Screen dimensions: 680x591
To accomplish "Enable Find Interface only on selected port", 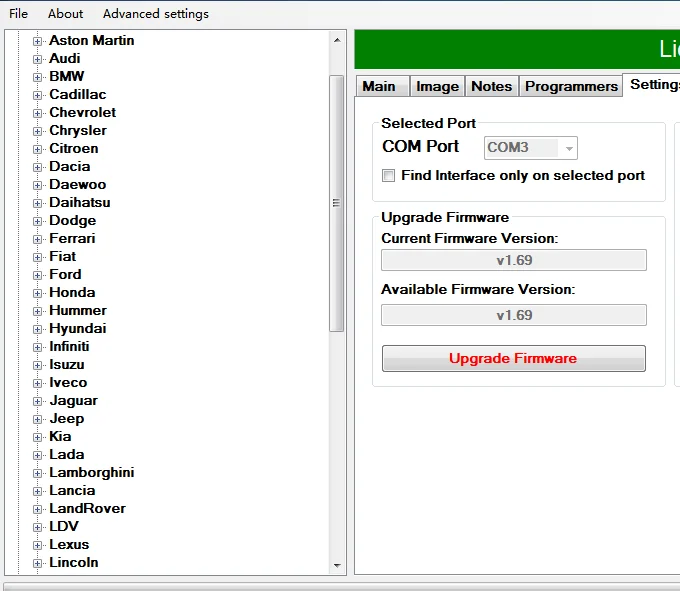I will (x=388, y=176).
